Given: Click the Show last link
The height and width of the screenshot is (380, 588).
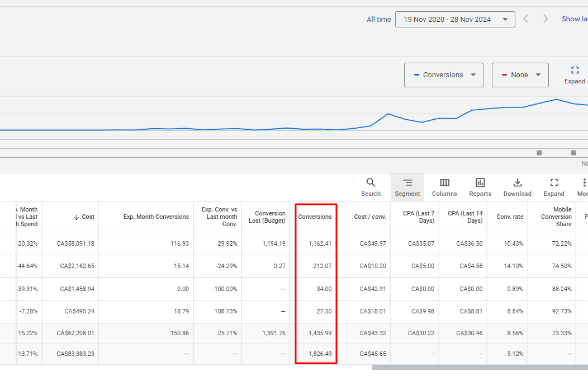Looking at the screenshot, I should coord(575,19).
